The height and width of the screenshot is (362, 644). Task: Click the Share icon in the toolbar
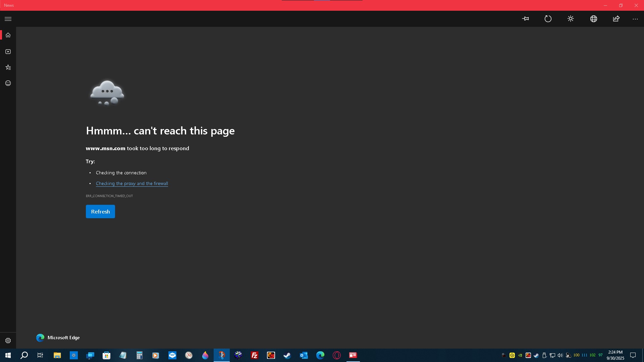tap(616, 19)
